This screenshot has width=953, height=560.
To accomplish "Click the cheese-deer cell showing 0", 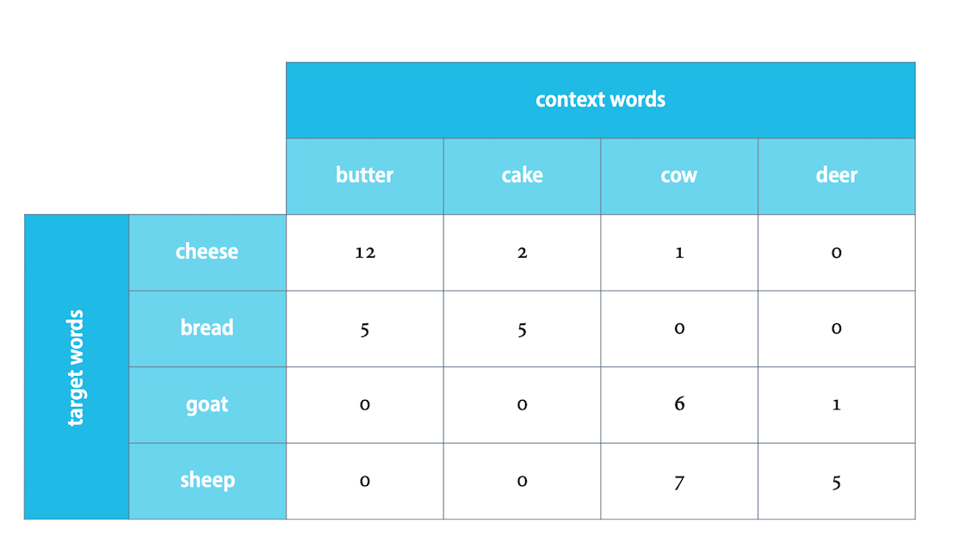I will [x=836, y=253].
